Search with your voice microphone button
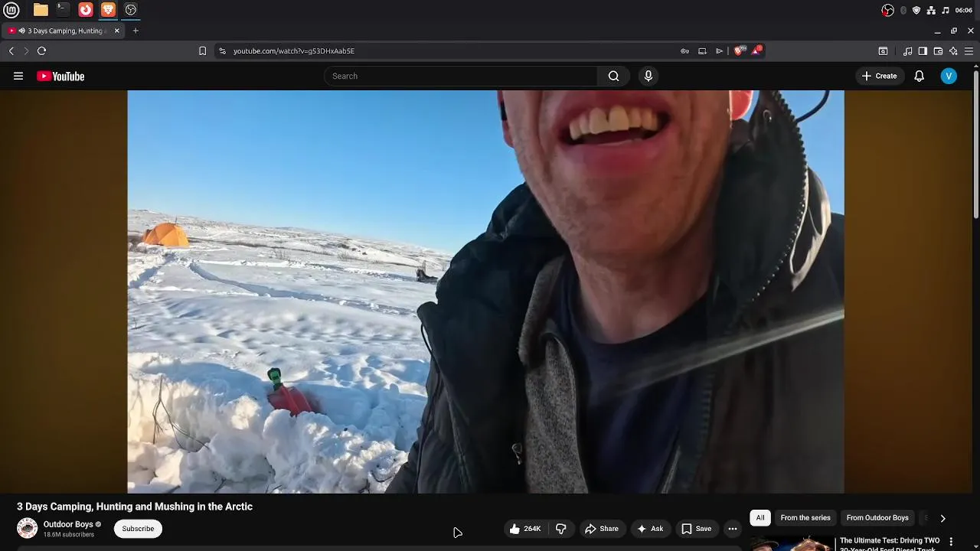The width and height of the screenshot is (980, 551). tap(648, 76)
